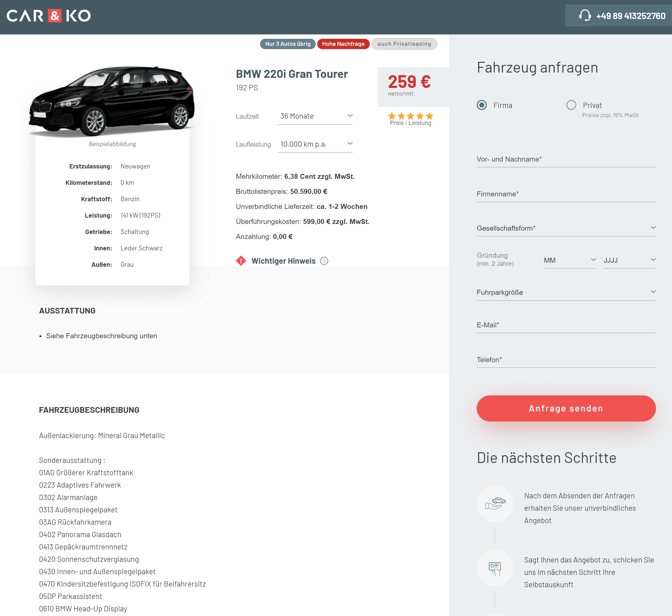Click the 0223 Adaptives Fahrwerk line
Viewport: 672px width, 616px height.
[x=80, y=485]
